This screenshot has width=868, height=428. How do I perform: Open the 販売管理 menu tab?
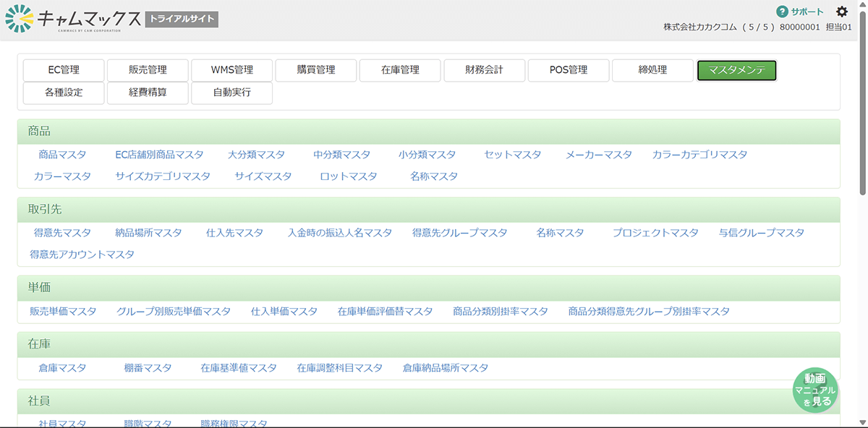pyautogui.click(x=148, y=70)
